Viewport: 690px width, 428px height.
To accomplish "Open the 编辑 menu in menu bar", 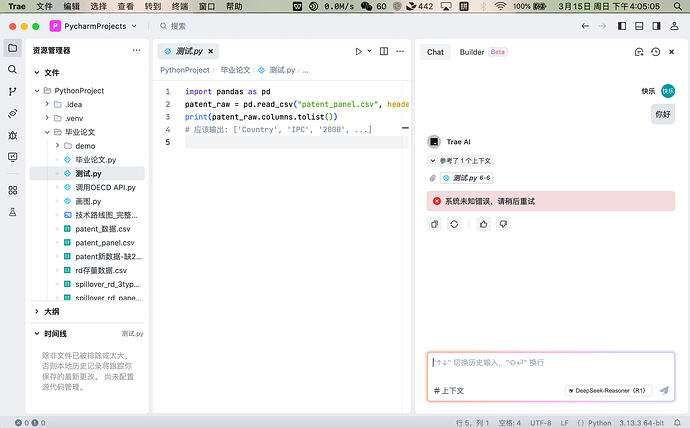I will [72, 6].
